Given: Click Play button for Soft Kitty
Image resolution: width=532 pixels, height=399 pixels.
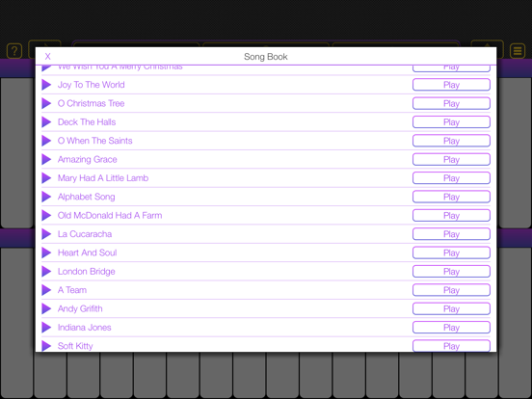Looking at the screenshot, I should [x=451, y=346].
